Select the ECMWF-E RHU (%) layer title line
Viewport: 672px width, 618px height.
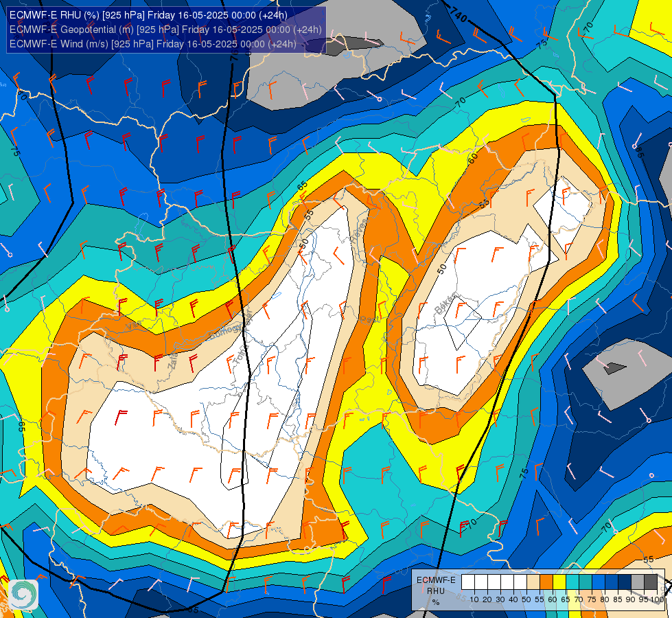[x=148, y=15]
